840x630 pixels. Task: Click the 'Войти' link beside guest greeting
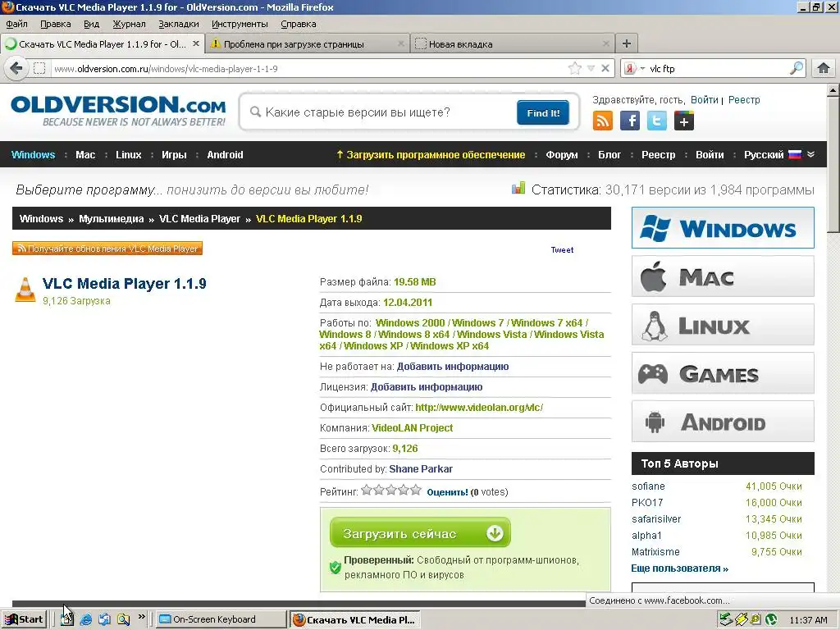(x=704, y=99)
